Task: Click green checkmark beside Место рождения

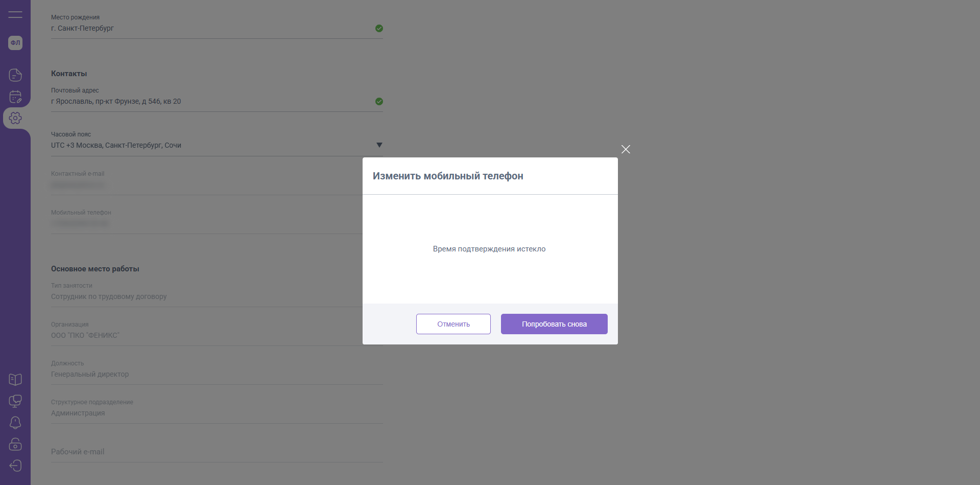Action: coord(379,28)
